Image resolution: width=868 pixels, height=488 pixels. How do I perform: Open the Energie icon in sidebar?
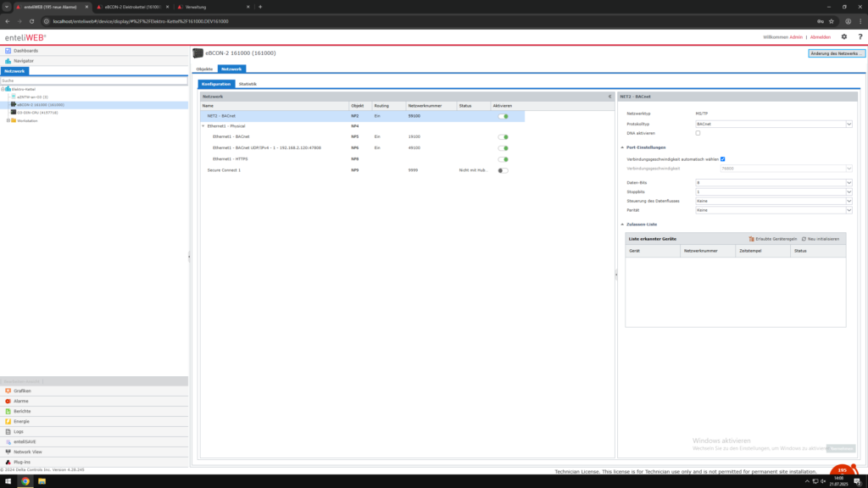tap(8, 422)
